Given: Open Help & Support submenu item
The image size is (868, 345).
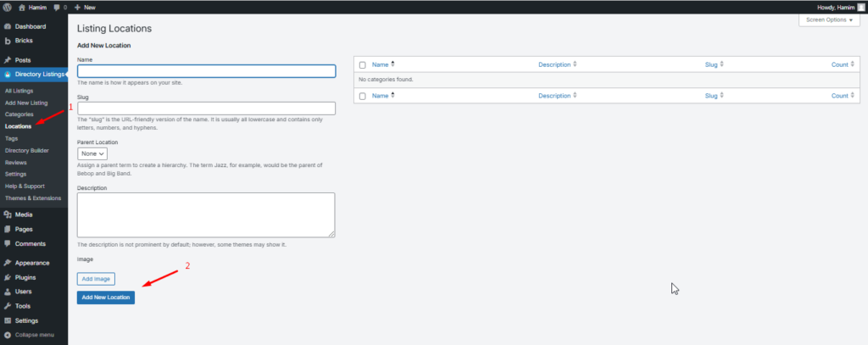Looking at the screenshot, I should (x=25, y=186).
